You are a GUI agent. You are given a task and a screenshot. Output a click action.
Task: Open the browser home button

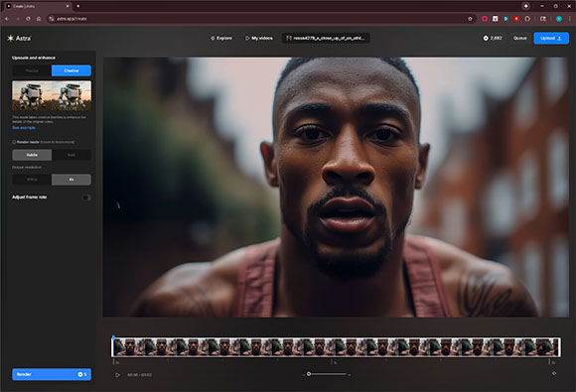[x=39, y=19]
